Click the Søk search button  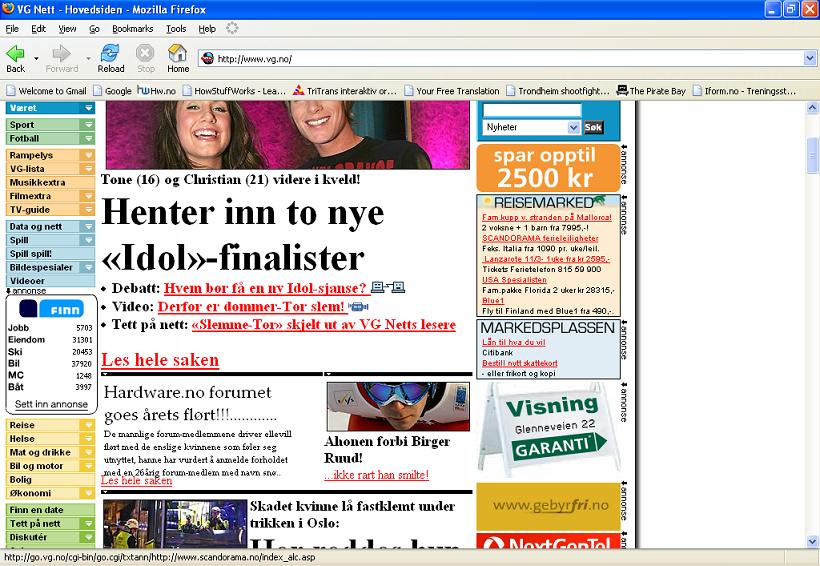click(x=594, y=127)
